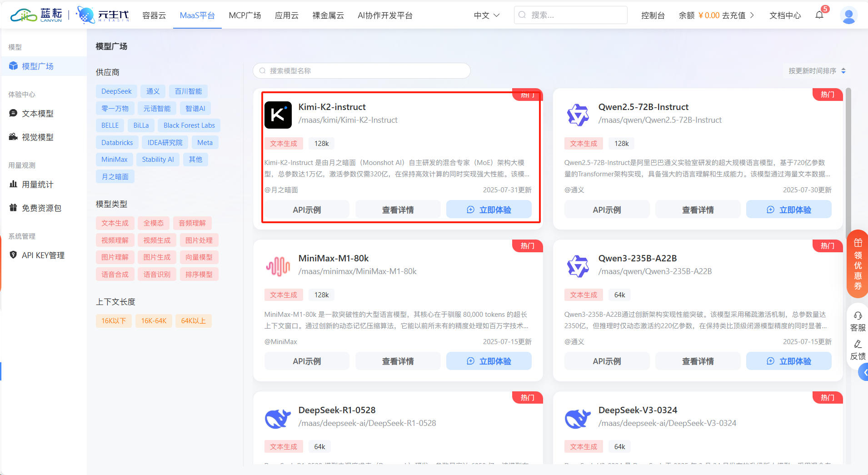Click 查看详情 for Qwen2.5-72B-Instruct

698,210
